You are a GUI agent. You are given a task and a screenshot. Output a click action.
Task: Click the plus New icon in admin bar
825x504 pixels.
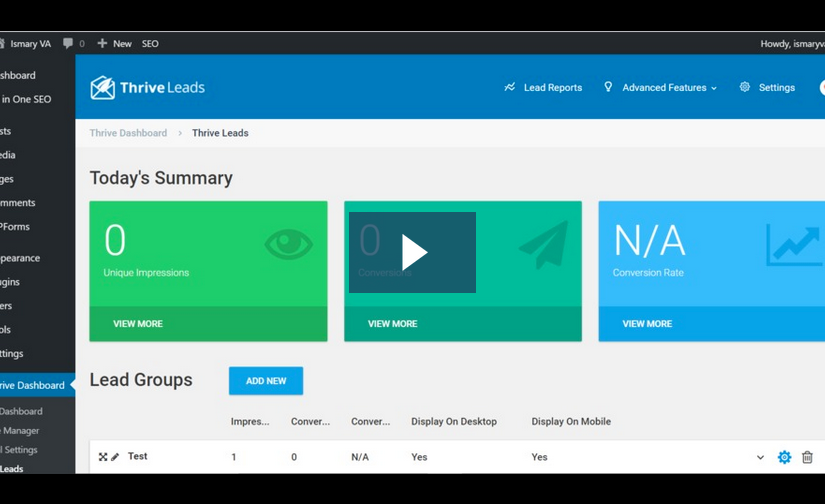coord(102,43)
